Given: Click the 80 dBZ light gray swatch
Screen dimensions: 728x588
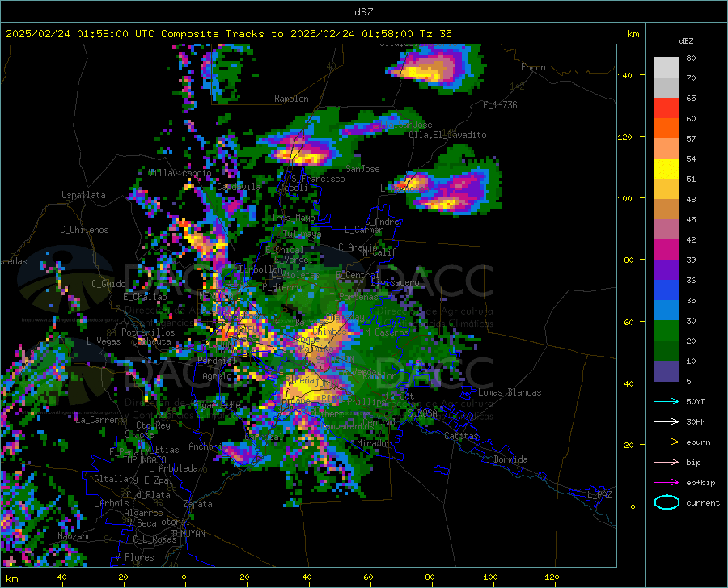Looking at the screenshot, I should (x=667, y=67).
